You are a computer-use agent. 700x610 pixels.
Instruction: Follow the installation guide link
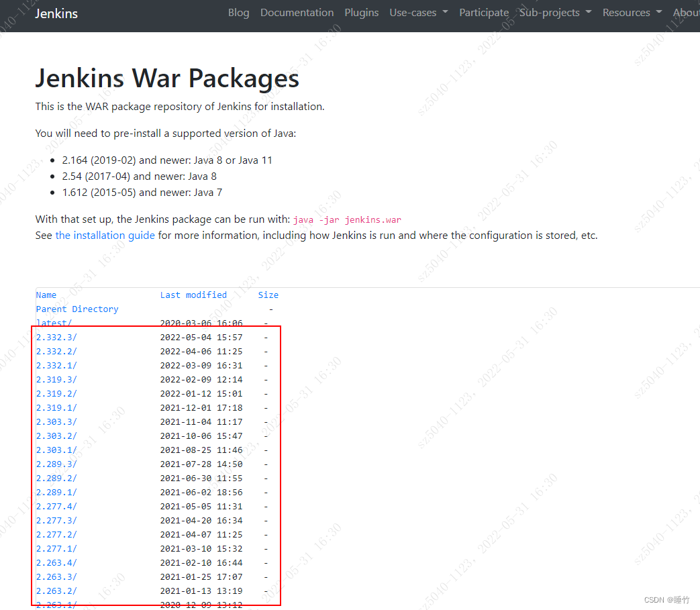tap(105, 235)
